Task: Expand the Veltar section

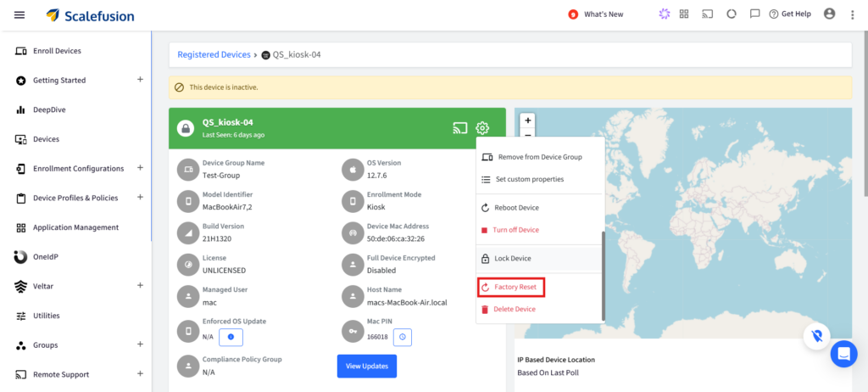Action: pos(140,286)
